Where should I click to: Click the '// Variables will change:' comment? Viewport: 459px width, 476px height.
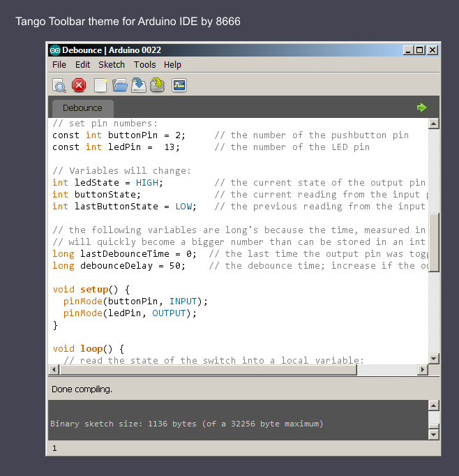point(121,171)
